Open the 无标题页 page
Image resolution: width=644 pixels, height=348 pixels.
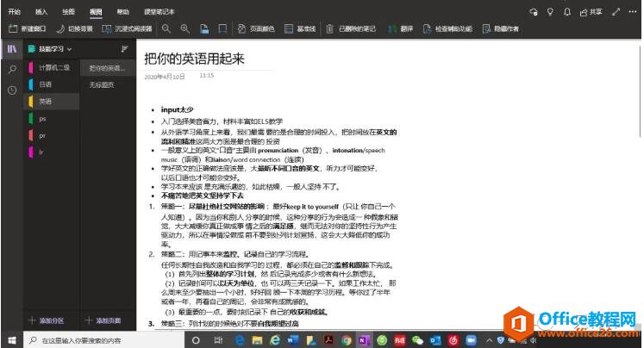[x=108, y=85]
